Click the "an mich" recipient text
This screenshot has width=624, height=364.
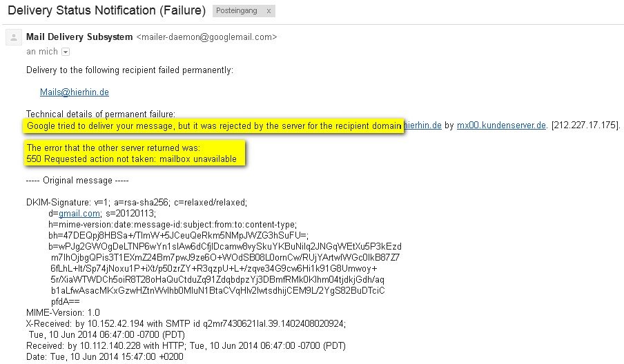click(42, 52)
